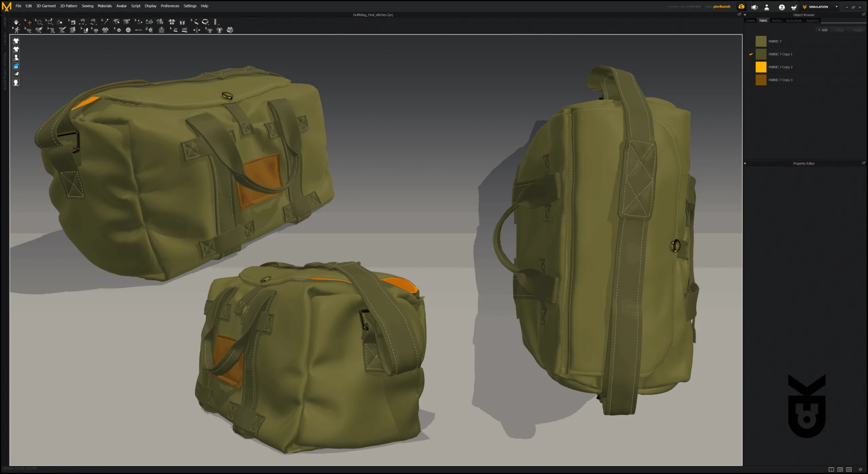Toggle 3D garment visibility in the viewport sidebar
Screen dimensions: 868x474
16,41
